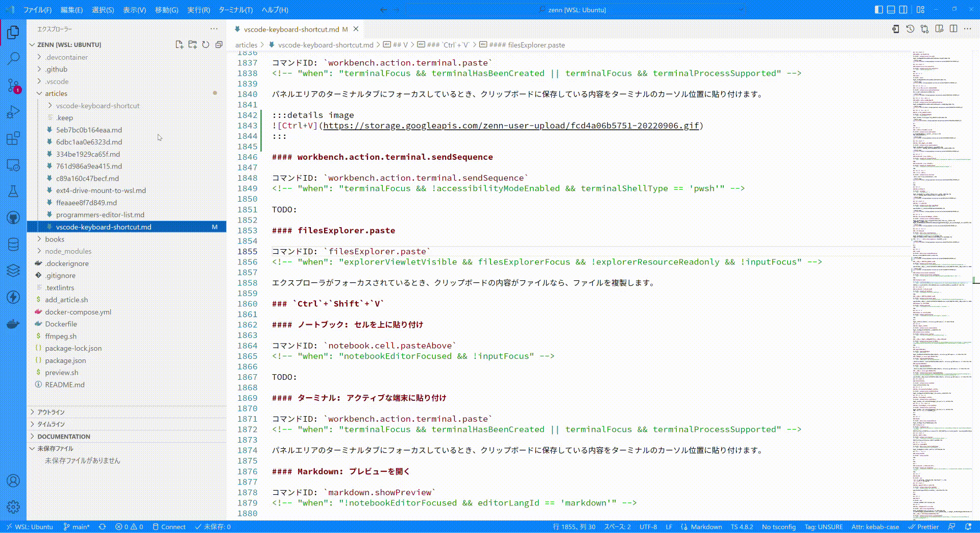Click the main* branch in status bar
Screen dimensions: 980x533
(x=77, y=527)
